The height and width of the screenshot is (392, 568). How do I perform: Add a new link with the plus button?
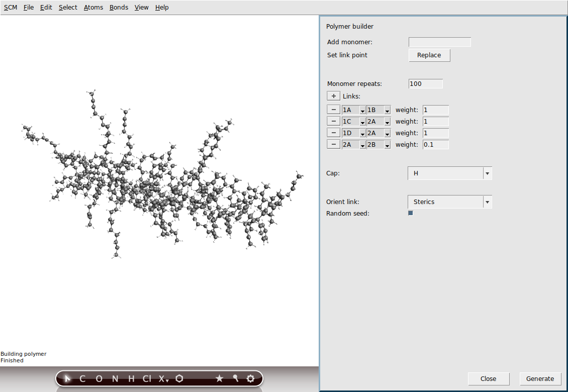pos(333,95)
